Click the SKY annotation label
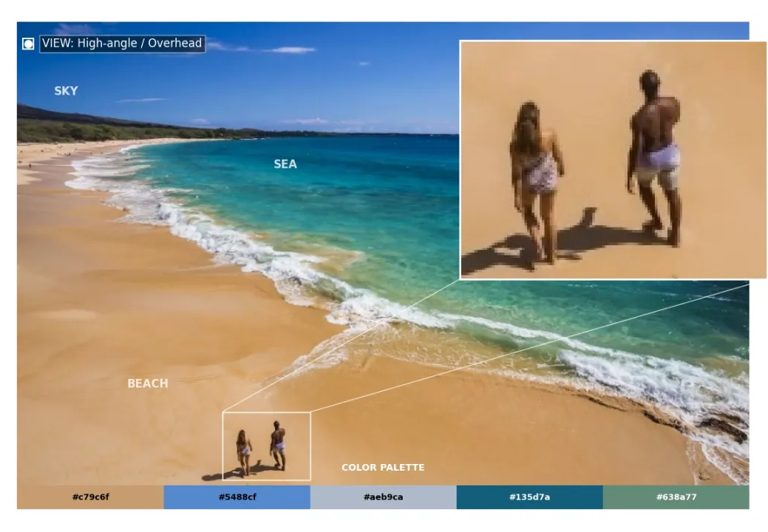Viewport: 768px width, 532px height. 66,91
